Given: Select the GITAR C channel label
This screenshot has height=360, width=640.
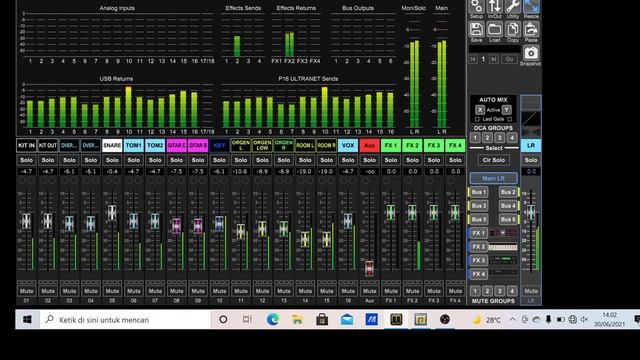Looking at the screenshot, I should tap(176, 145).
